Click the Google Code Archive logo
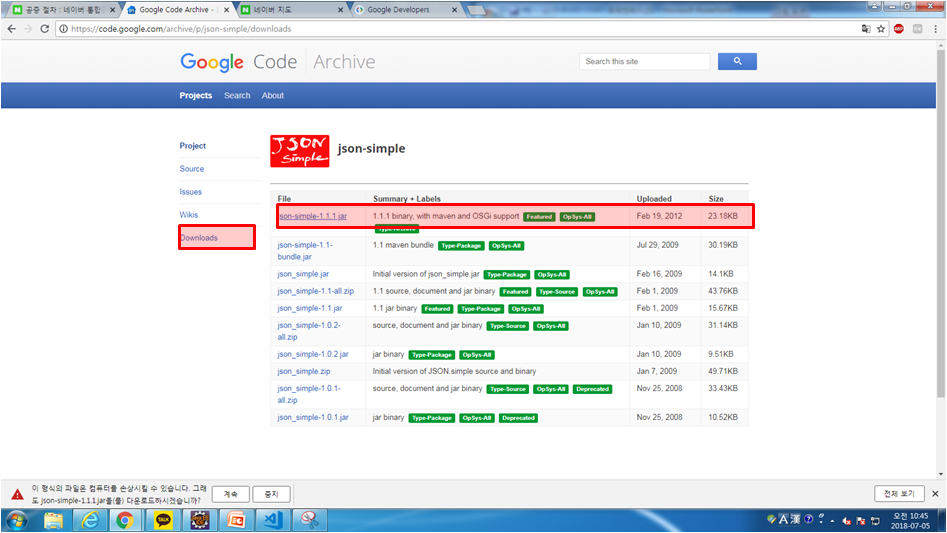This screenshot has width=947, height=533. point(277,62)
